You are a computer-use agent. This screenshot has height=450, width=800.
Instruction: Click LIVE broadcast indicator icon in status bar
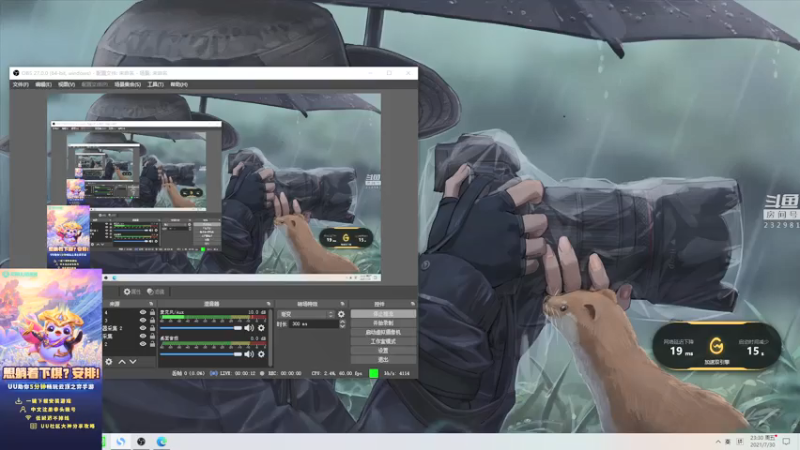(x=214, y=373)
